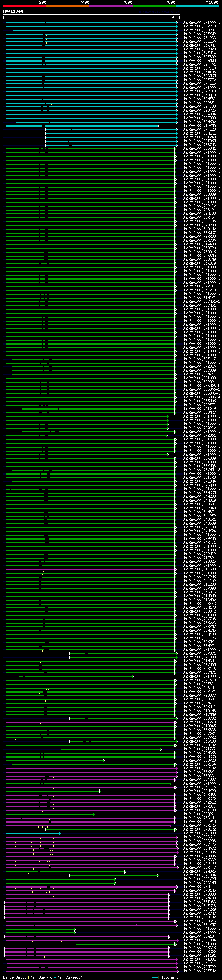Viewport: 222px width, 980px height.
Task: Select the UniRef100_Q9Y7A8 label
Action: coord(199,619)
